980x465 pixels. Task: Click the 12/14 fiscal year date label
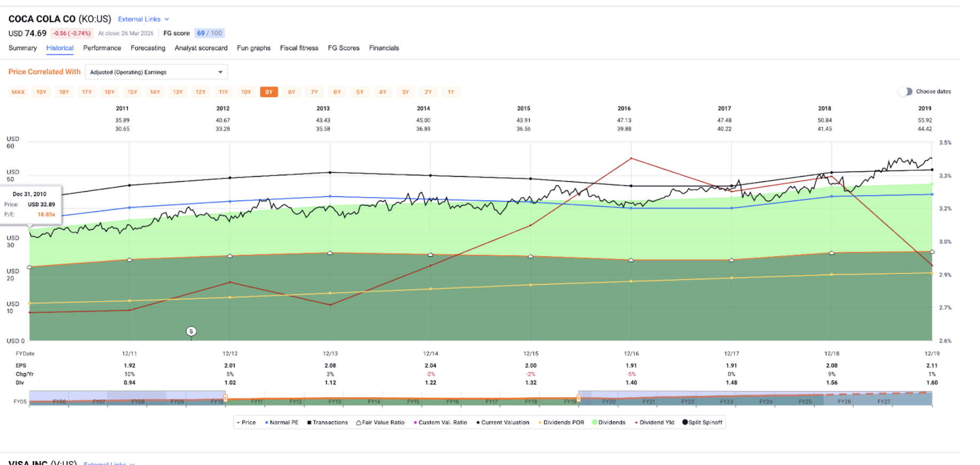point(431,354)
